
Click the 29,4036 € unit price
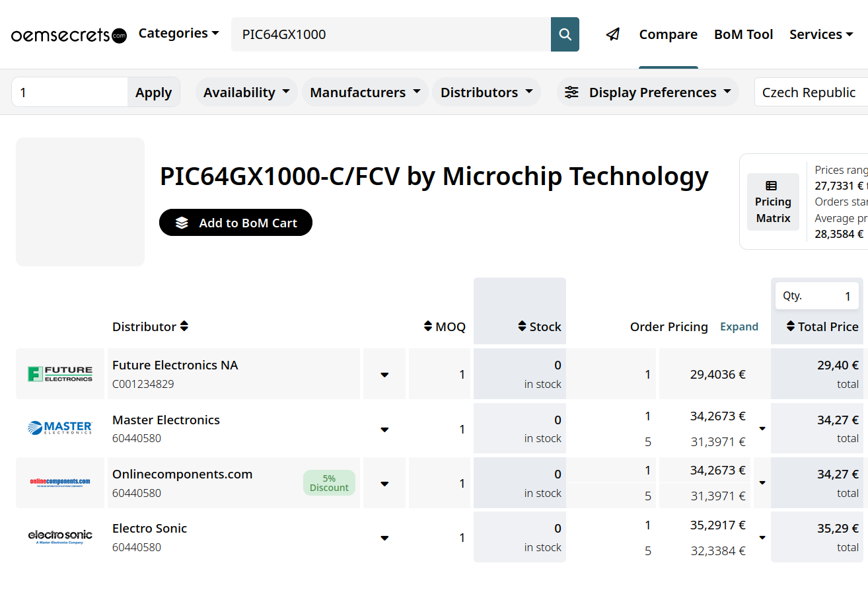click(718, 374)
